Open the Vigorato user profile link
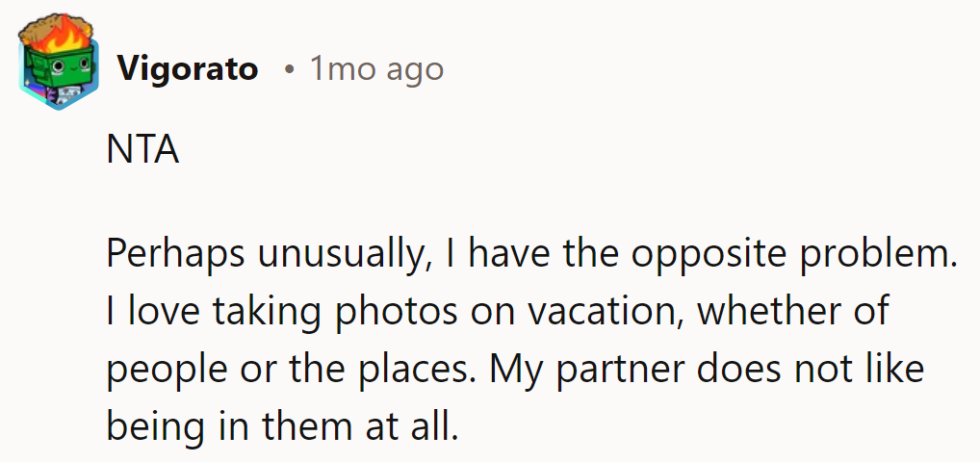 187,69
